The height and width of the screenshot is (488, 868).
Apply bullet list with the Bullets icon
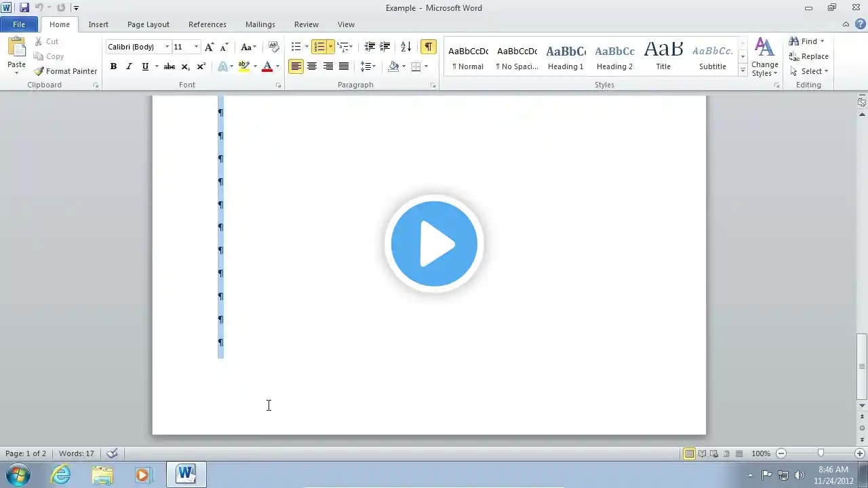click(x=296, y=47)
